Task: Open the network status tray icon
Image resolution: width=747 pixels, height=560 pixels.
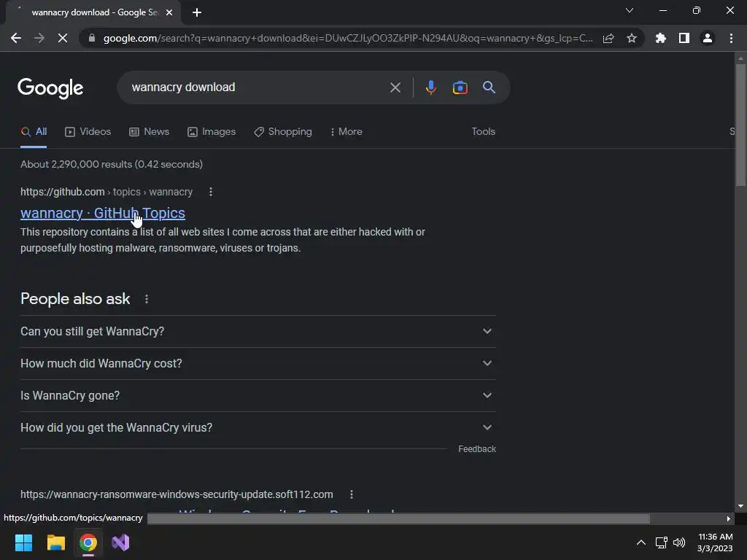Action: point(661,542)
